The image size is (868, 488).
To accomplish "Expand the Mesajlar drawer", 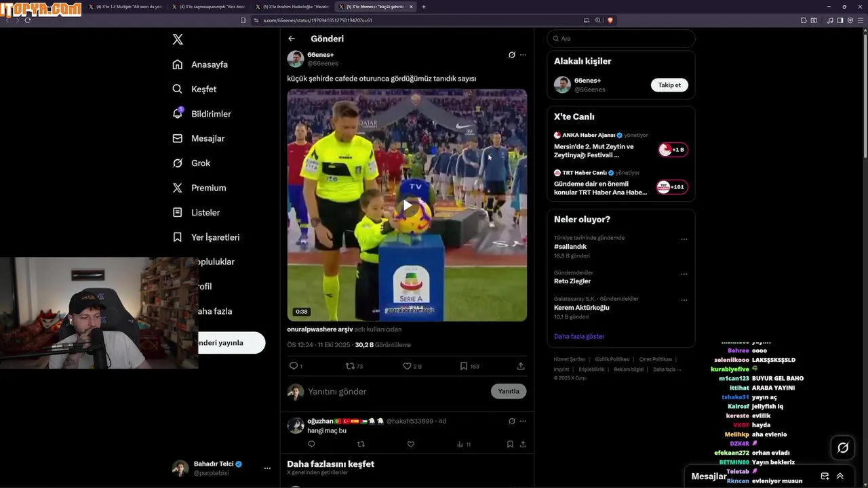I will pyautogui.click(x=840, y=476).
